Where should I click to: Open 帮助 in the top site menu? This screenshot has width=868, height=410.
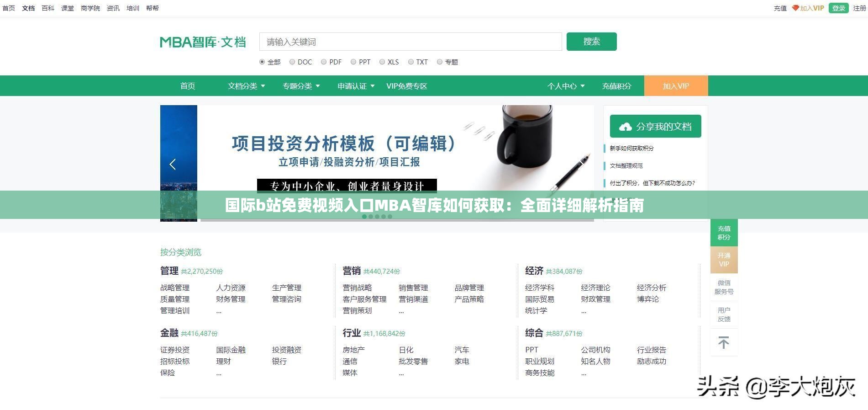click(153, 8)
